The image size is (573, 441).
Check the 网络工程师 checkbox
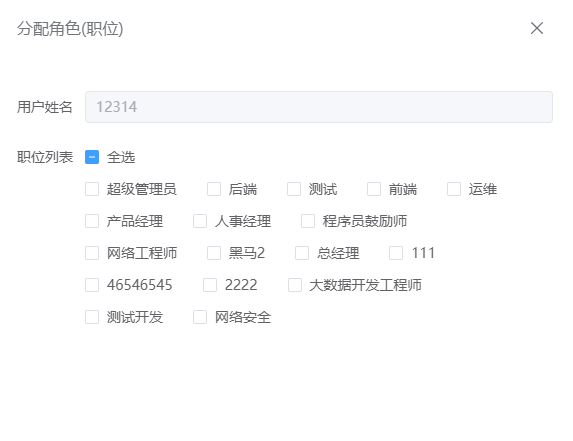[92, 253]
